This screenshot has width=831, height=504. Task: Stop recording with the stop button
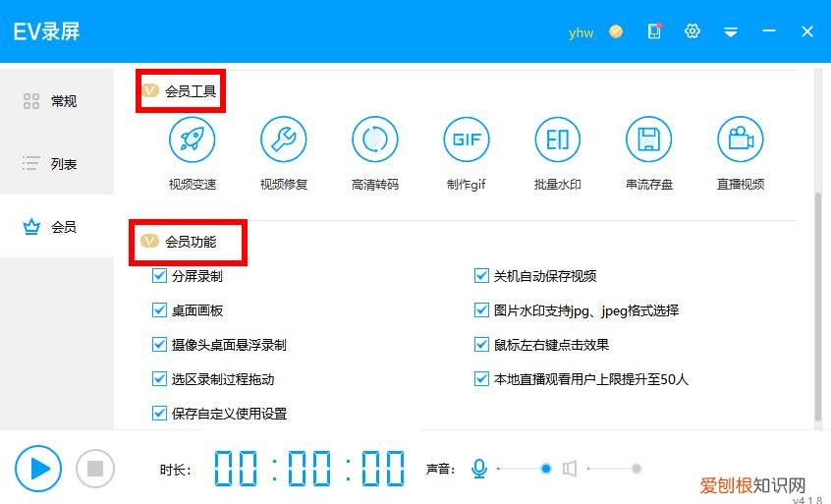95,469
